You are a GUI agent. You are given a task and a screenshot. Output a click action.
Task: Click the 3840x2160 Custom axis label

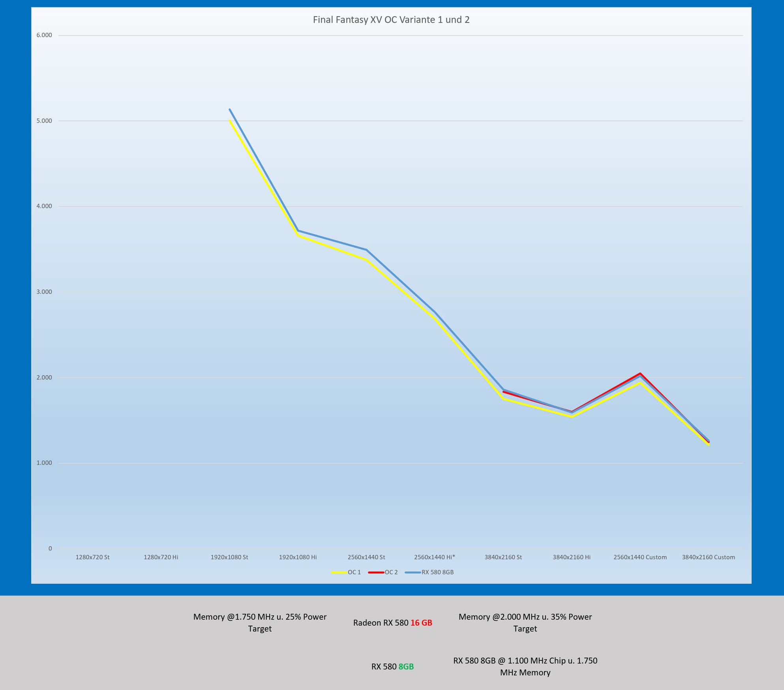tap(708, 557)
